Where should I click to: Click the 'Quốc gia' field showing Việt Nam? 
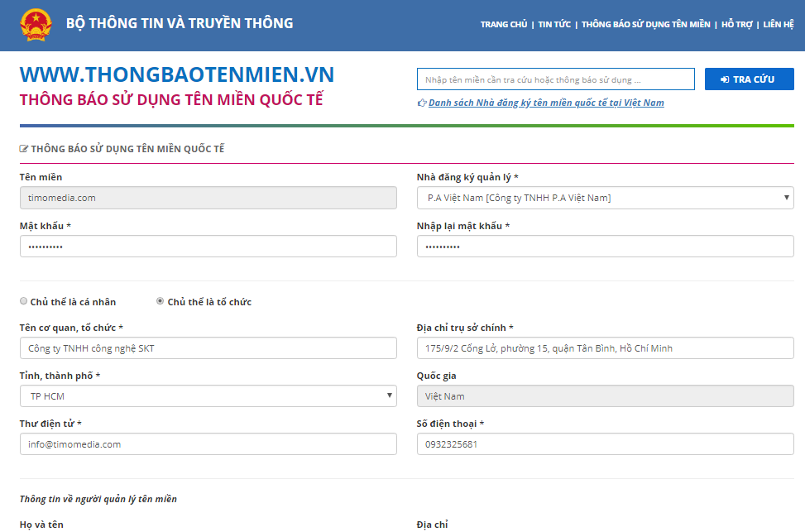[x=606, y=396]
